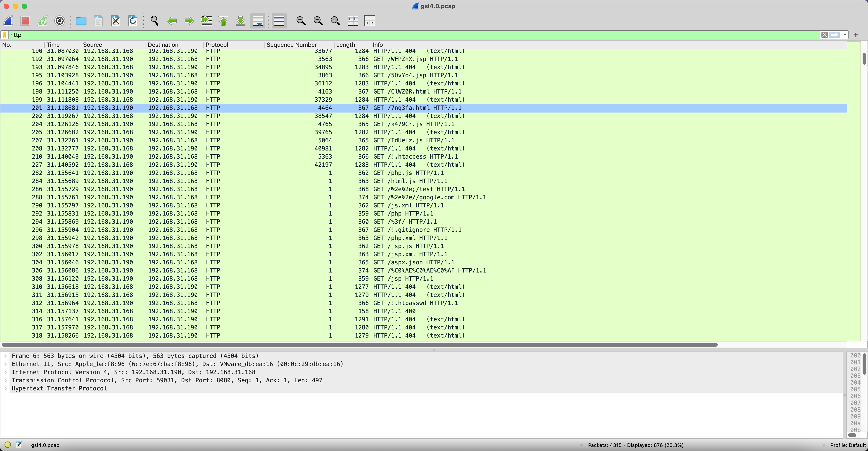Screen dimensions: 868x451
Task: Go back in packet history arrow
Action: pos(172,21)
